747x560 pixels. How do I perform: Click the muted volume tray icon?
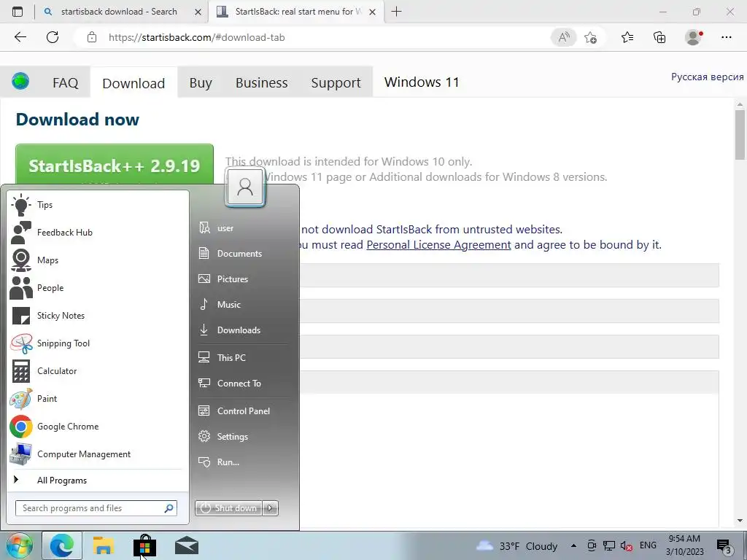pyautogui.click(x=627, y=545)
